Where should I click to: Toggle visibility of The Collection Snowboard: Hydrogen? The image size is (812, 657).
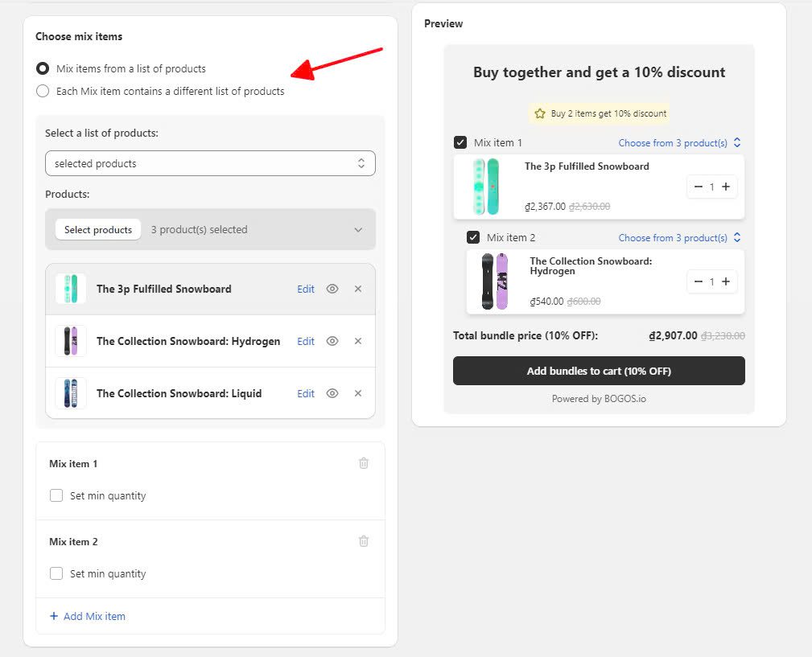click(332, 341)
